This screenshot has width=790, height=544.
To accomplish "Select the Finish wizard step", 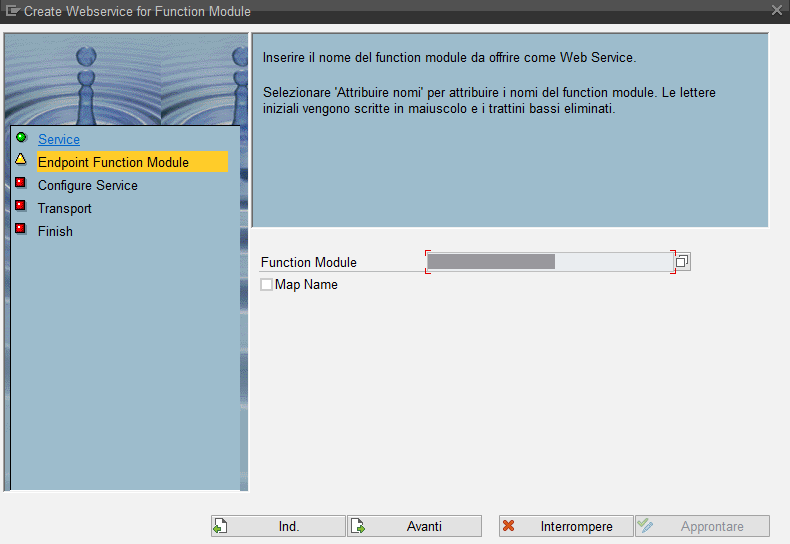I will pos(55,231).
